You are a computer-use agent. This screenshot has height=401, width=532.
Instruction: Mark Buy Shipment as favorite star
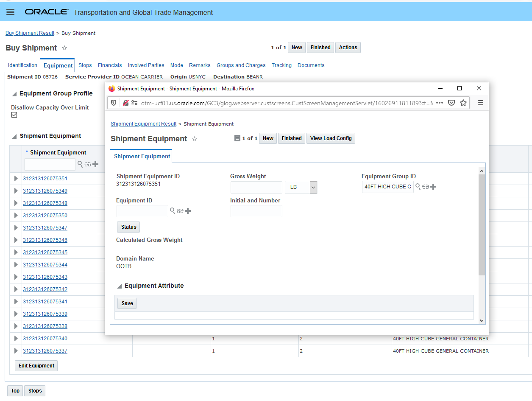pos(64,48)
